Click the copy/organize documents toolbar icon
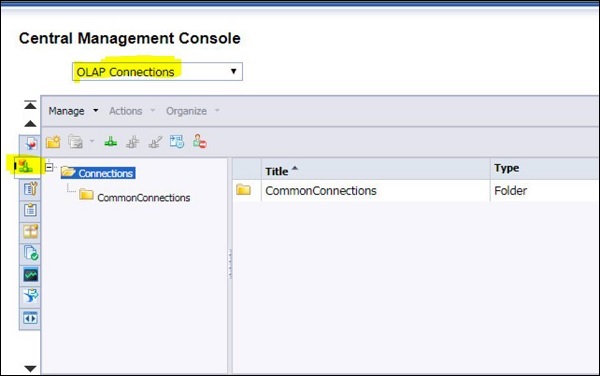The image size is (600, 376). pyautogui.click(x=75, y=142)
